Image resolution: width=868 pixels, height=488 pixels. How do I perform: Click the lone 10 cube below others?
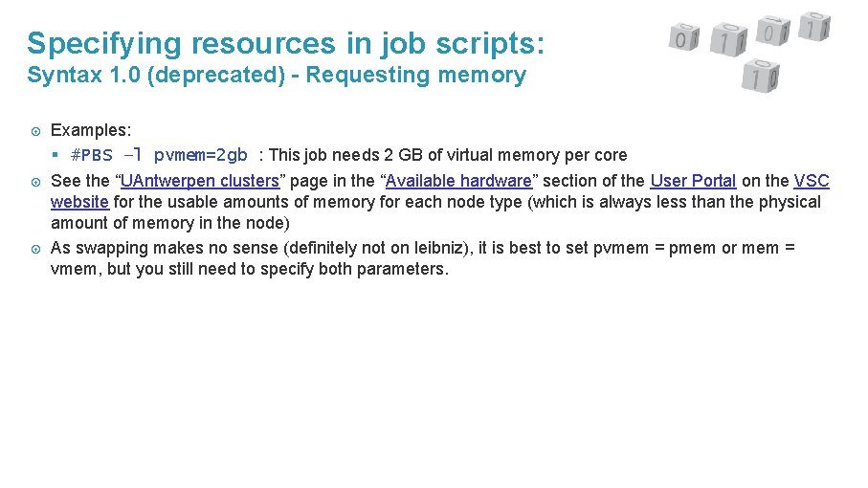(761, 76)
